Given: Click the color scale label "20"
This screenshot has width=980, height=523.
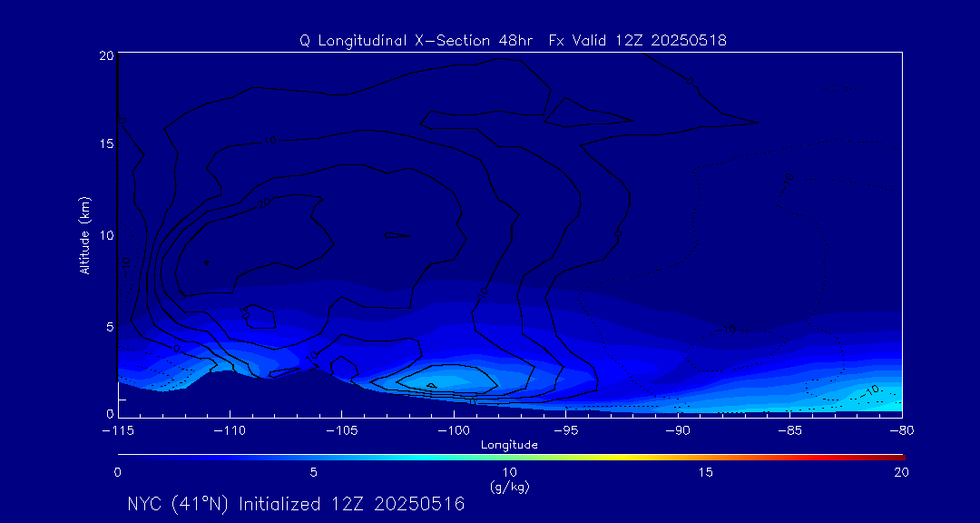Looking at the screenshot, I should [901, 472].
